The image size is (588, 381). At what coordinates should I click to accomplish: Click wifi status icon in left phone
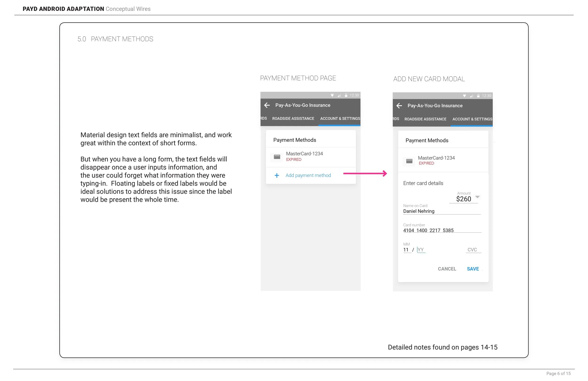(332, 95)
